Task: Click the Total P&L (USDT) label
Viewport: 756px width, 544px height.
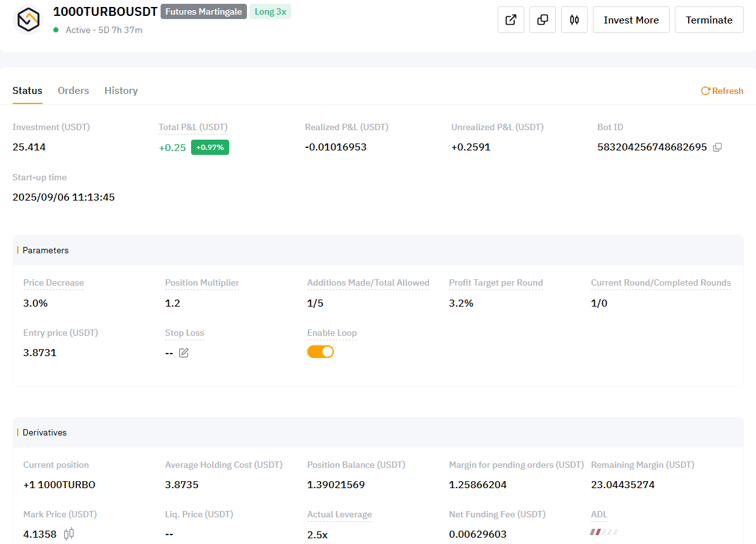Action: tap(193, 127)
